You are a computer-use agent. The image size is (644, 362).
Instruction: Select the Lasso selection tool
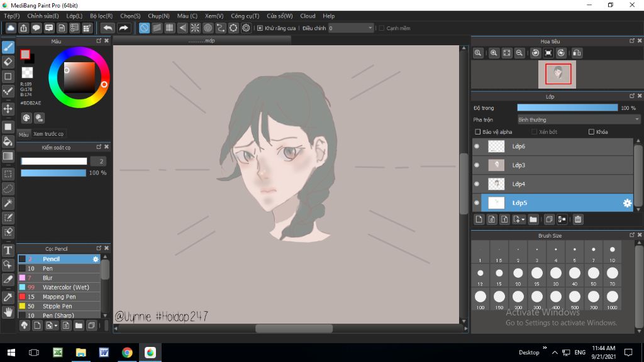click(8, 189)
